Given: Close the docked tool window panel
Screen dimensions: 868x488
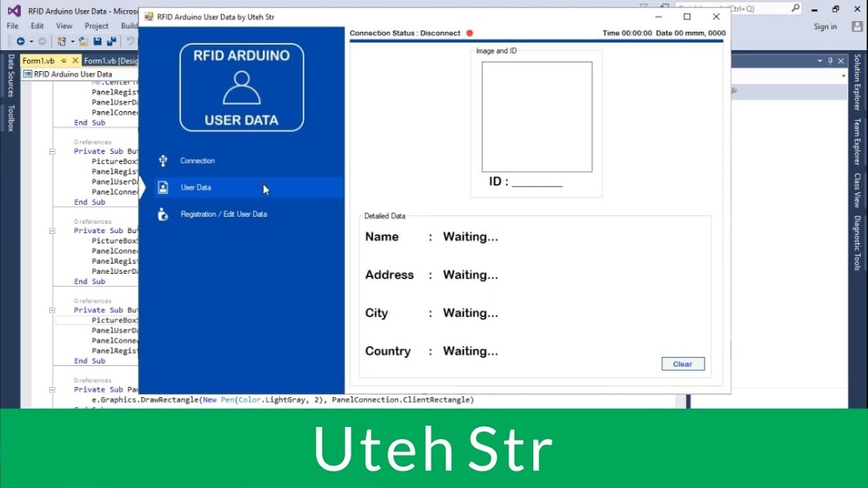Looking at the screenshot, I should coord(841,61).
